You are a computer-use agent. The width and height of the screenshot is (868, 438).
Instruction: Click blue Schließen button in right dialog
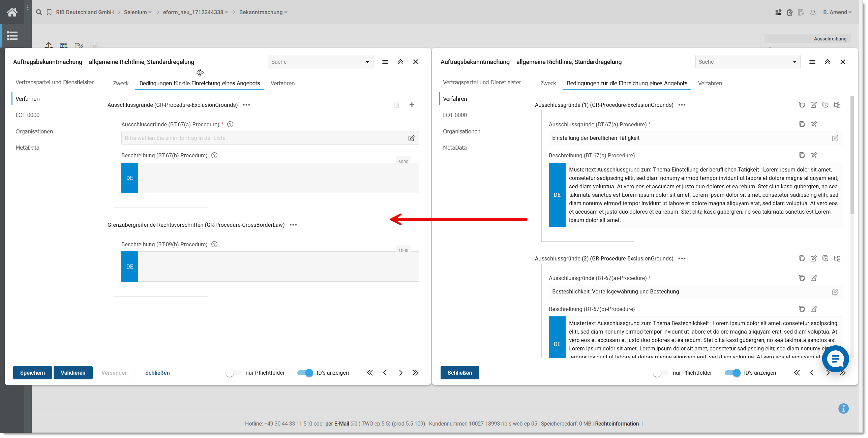pos(460,373)
